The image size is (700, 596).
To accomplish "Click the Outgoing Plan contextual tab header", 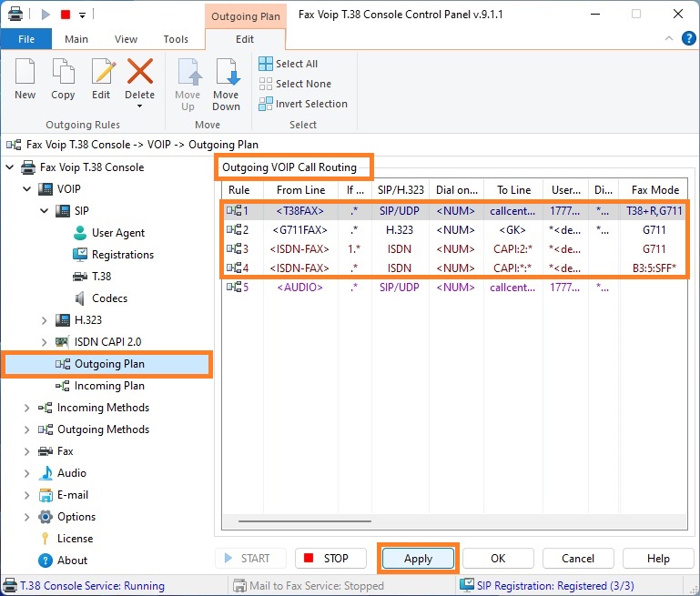I will (246, 16).
